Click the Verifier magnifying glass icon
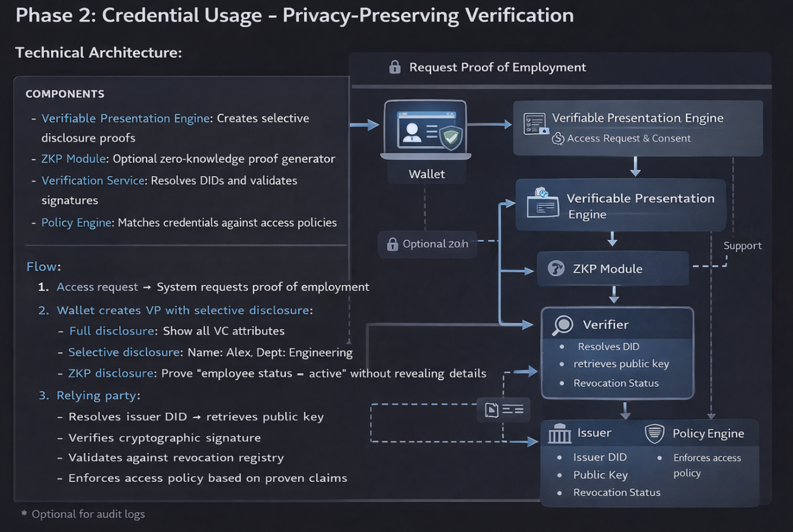The image size is (793, 532). tap(562, 324)
